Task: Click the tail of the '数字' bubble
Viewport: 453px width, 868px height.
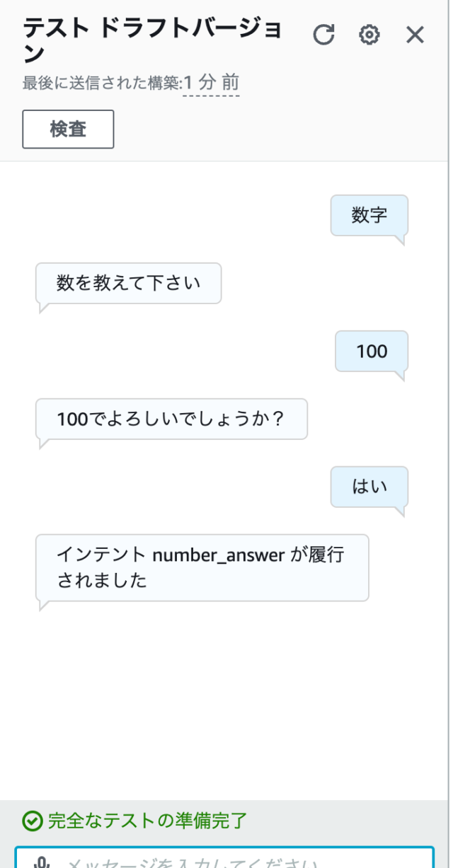Action: tap(400, 241)
